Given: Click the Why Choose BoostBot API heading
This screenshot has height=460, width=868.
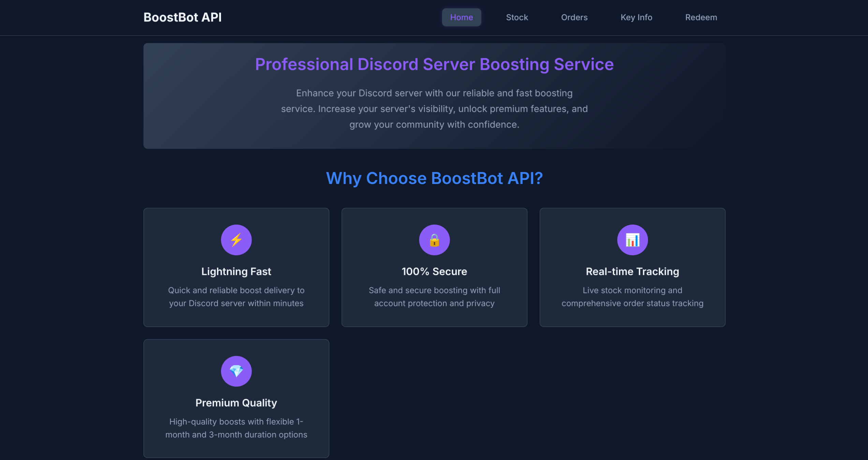Looking at the screenshot, I should (434, 178).
